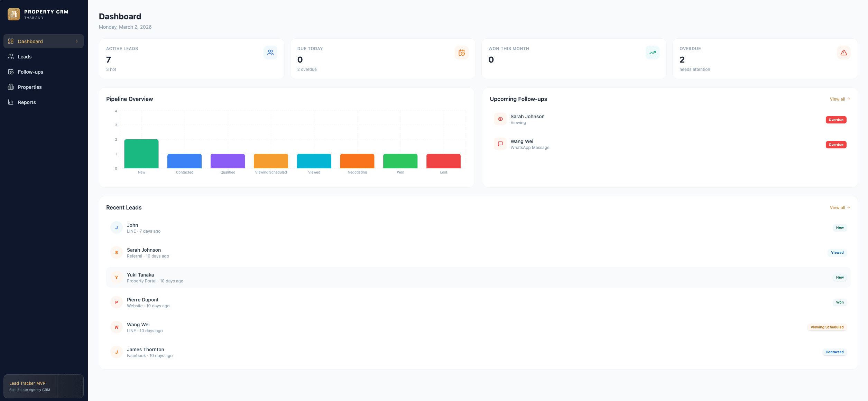Click the Overdue badge on Sarah Johnson's follow-up
868x401 pixels.
click(x=835, y=120)
